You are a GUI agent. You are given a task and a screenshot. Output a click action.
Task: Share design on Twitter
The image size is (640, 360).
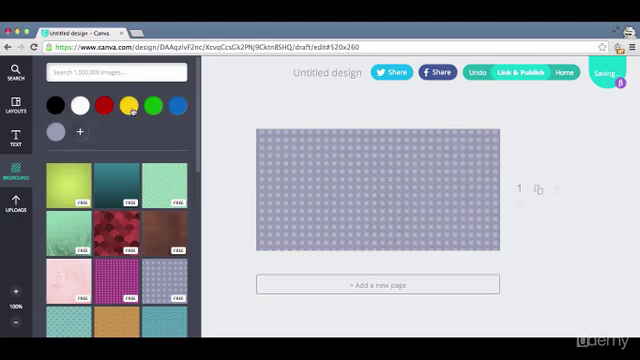point(392,72)
